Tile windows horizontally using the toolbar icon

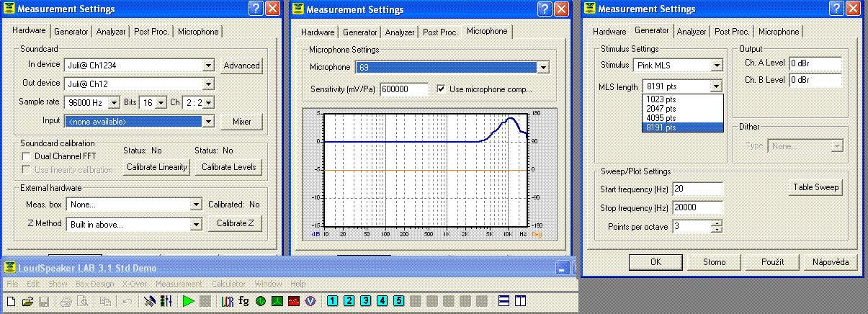click(x=504, y=301)
